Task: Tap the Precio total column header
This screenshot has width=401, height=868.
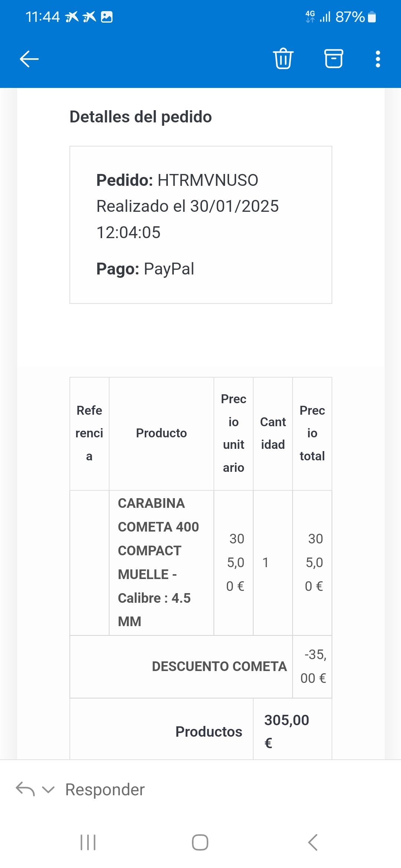Action: 312,433
